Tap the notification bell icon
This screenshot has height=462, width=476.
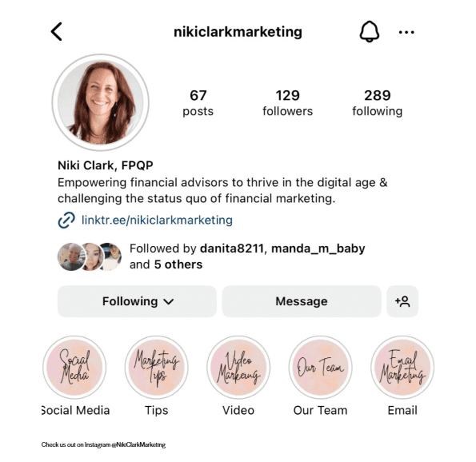[x=370, y=31]
